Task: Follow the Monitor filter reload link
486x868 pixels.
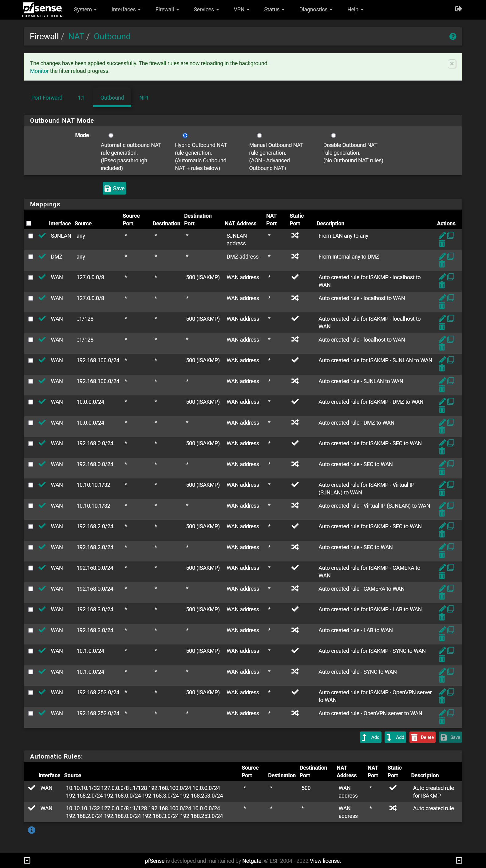Action: click(x=39, y=71)
